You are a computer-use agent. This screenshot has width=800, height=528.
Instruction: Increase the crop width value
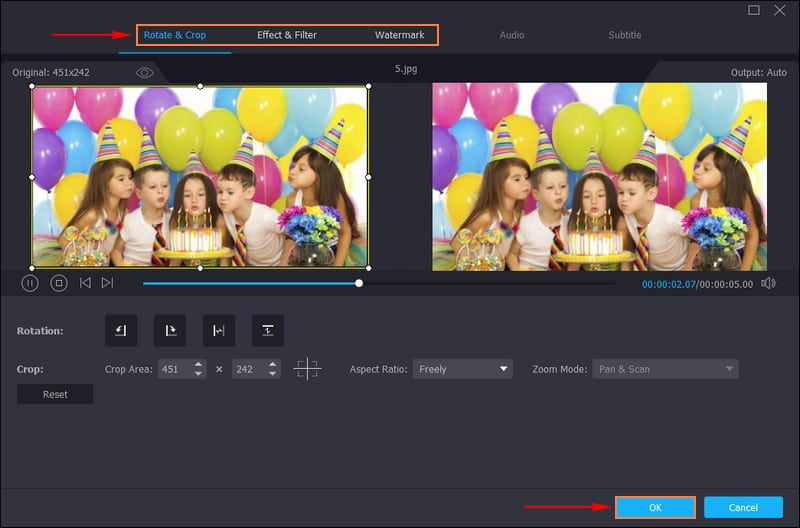click(199, 365)
